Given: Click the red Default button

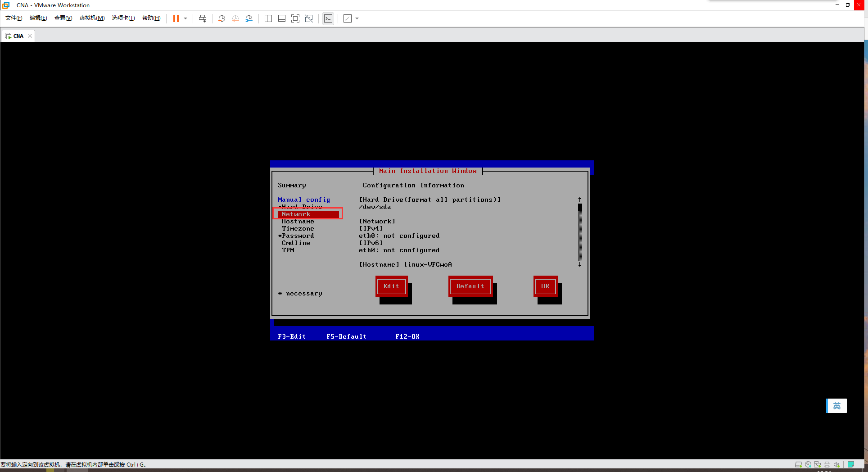Looking at the screenshot, I should [x=470, y=286].
